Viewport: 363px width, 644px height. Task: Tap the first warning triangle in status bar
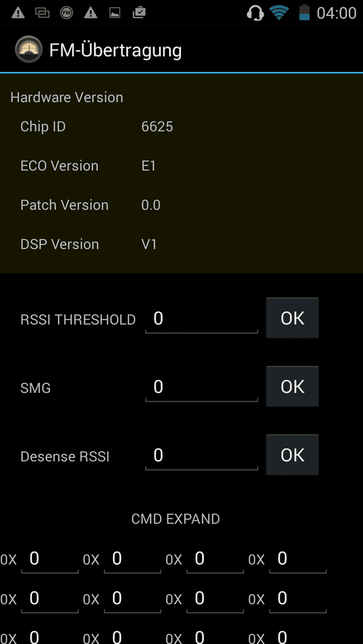(x=18, y=13)
